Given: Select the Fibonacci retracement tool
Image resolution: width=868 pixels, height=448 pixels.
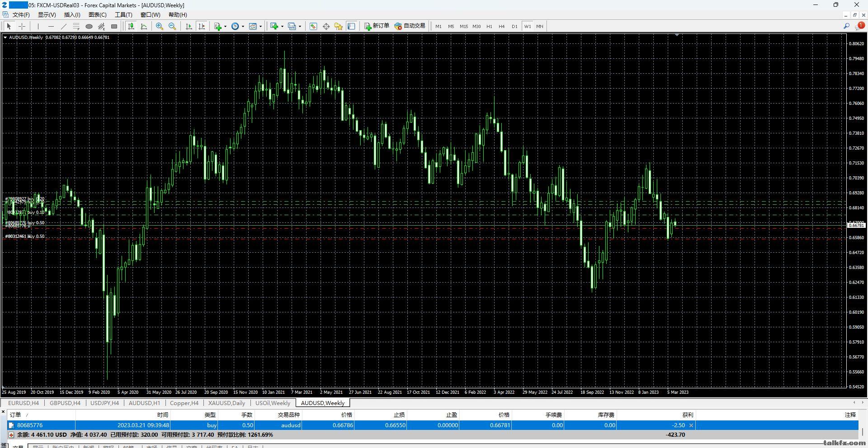Looking at the screenshot, I should click(x=76, y=26).
